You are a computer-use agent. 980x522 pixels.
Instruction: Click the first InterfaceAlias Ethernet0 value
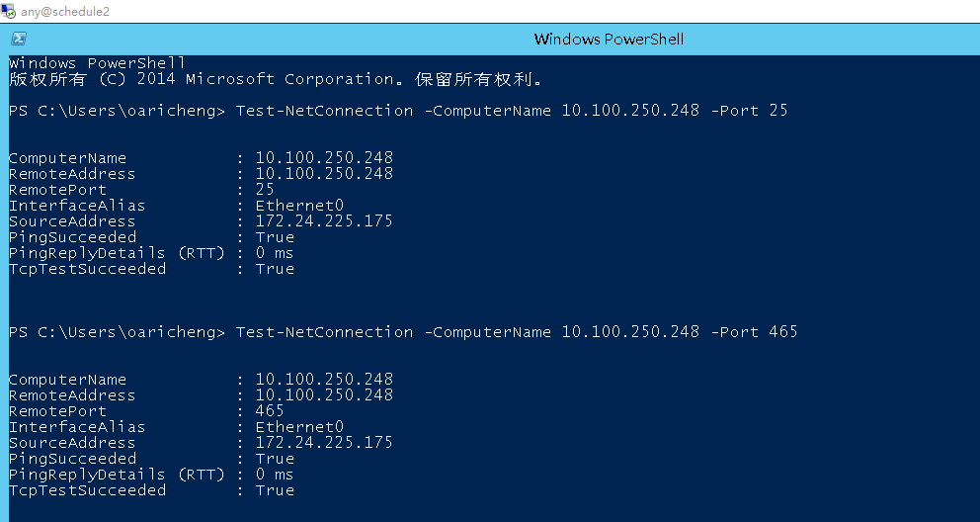299,206
